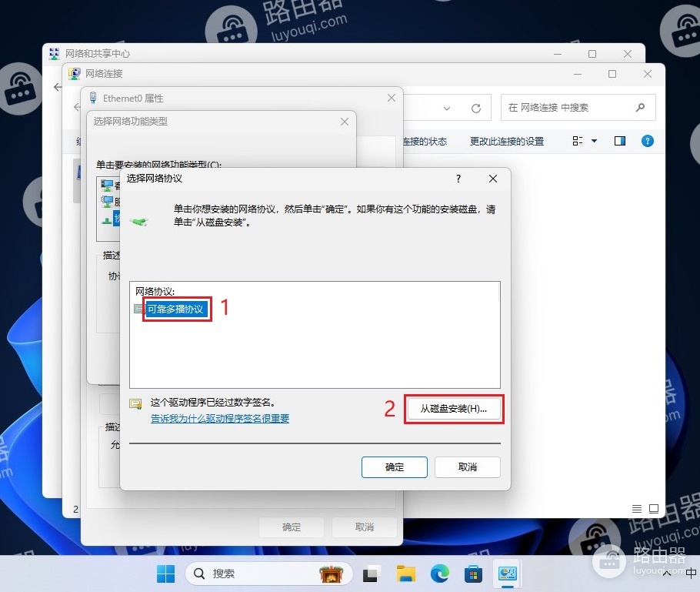The image size is (700, 592).
Task: Cancel the 选择网络协议 dialog with 取消
Action: tap(468, 467)
